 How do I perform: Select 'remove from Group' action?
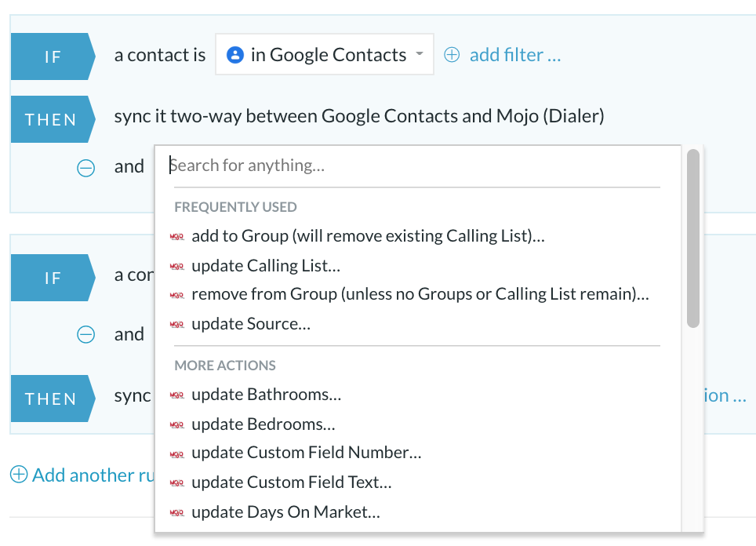pyautogui.click(x=420, y=294)
